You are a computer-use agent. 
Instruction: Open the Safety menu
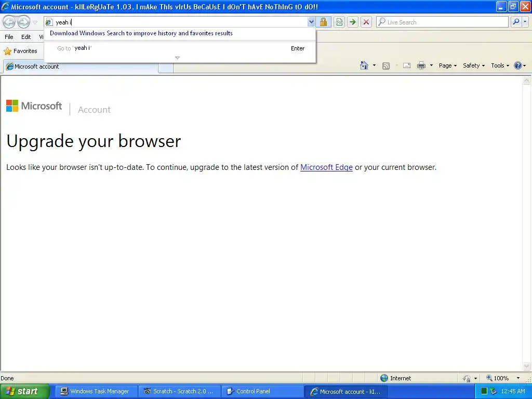474,65
